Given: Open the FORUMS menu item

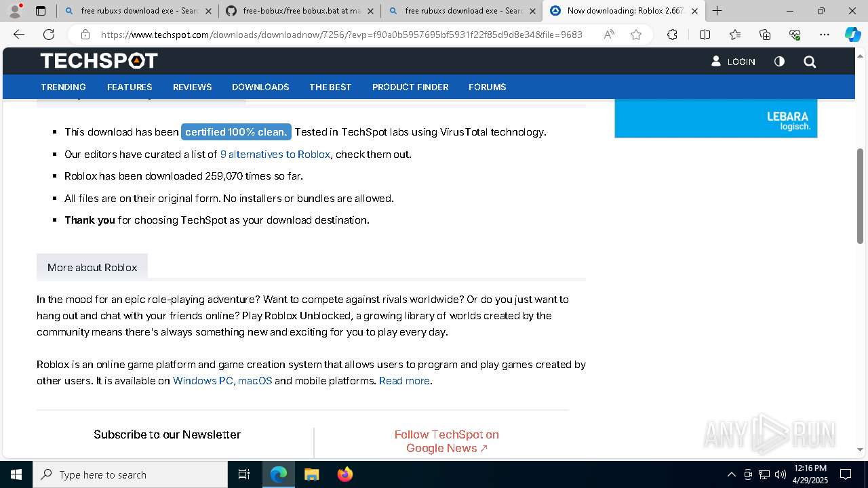Looking at the screenshot, I should (487, 87).
